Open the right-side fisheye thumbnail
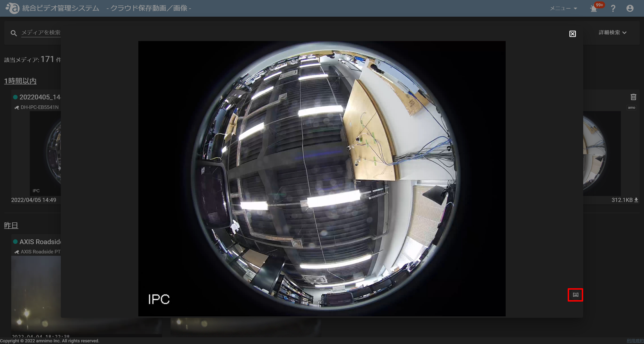Image resolution: width=644 pixels, height=344 pixels. [x=602, y=153]
